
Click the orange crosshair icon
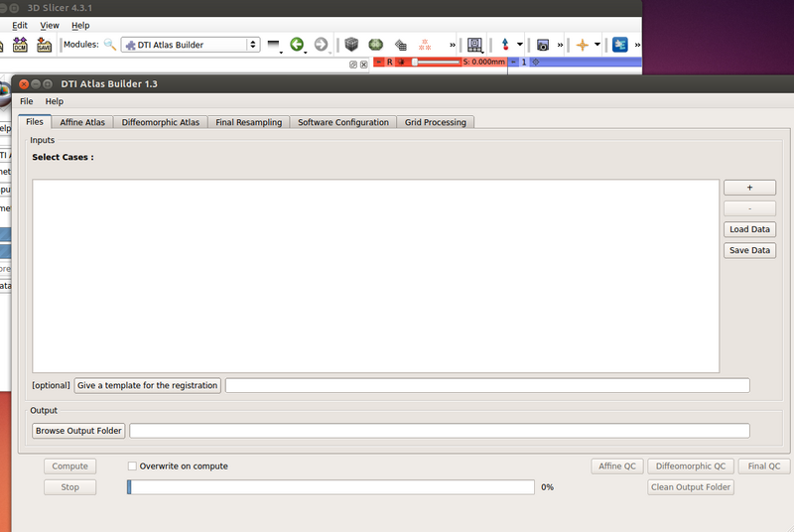(582, 45)
